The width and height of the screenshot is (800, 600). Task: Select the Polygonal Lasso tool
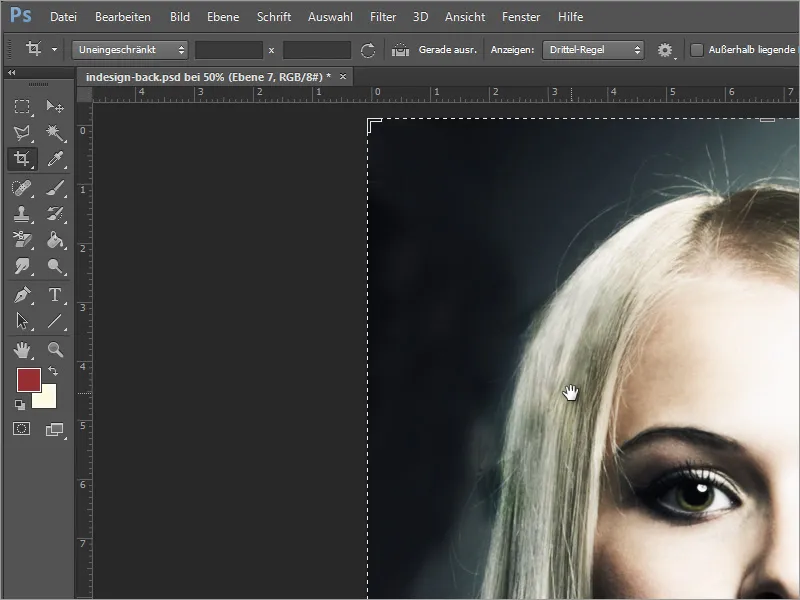(21, 133)
